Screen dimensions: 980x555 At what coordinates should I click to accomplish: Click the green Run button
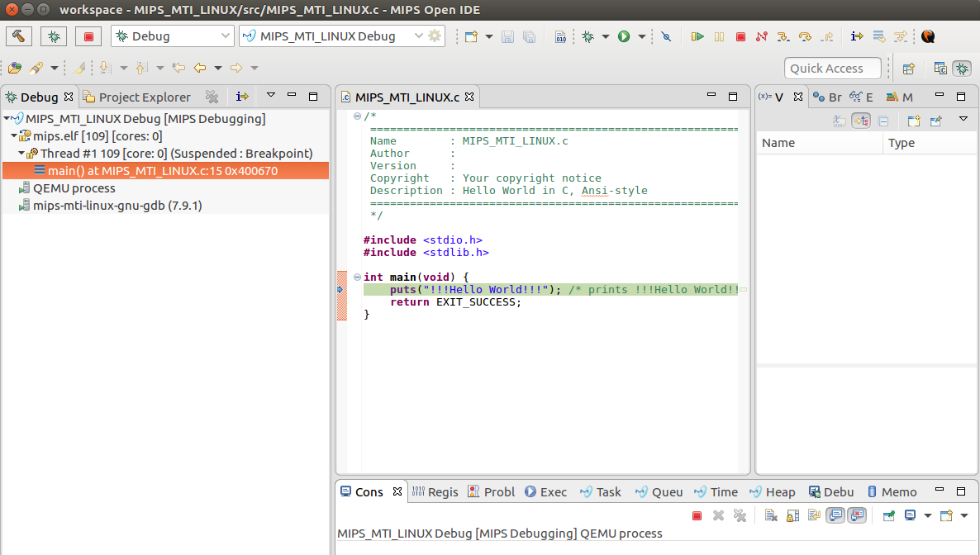click(624, 37)
